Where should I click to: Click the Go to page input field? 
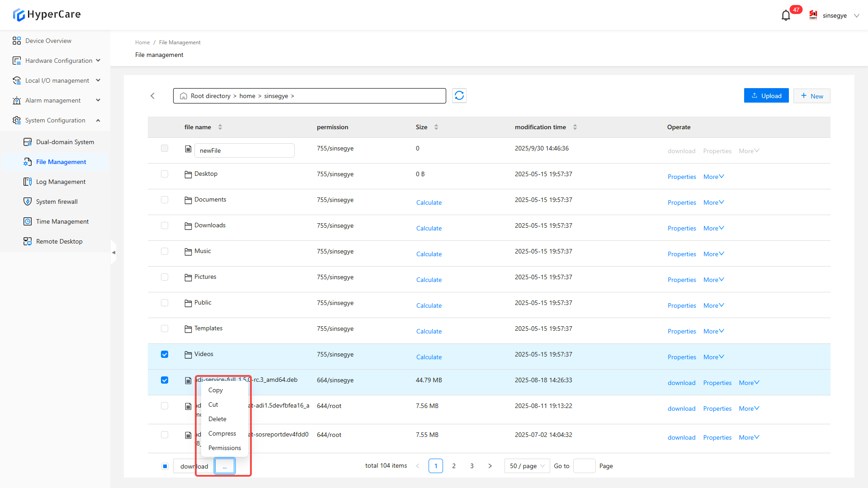point(584,466)
